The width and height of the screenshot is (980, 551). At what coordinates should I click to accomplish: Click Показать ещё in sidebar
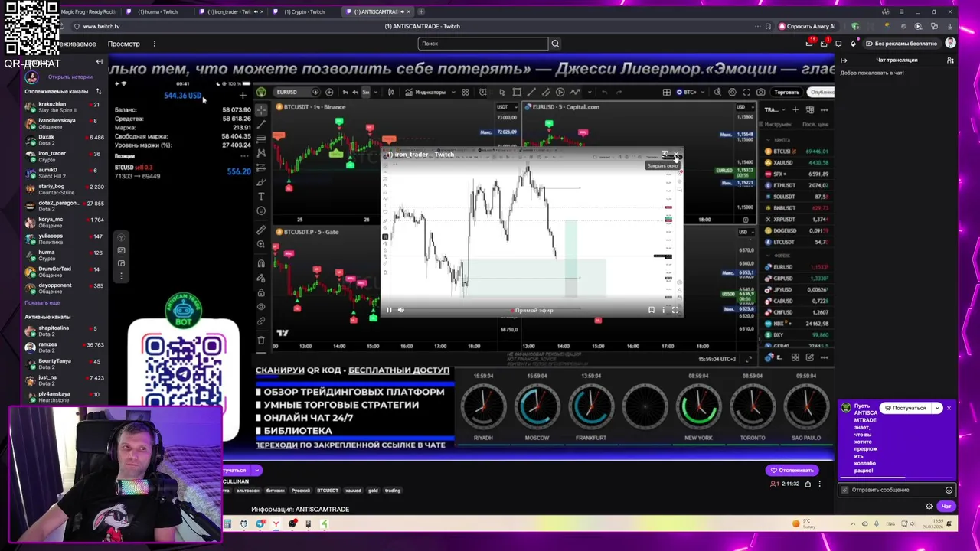tap(42, 303)
